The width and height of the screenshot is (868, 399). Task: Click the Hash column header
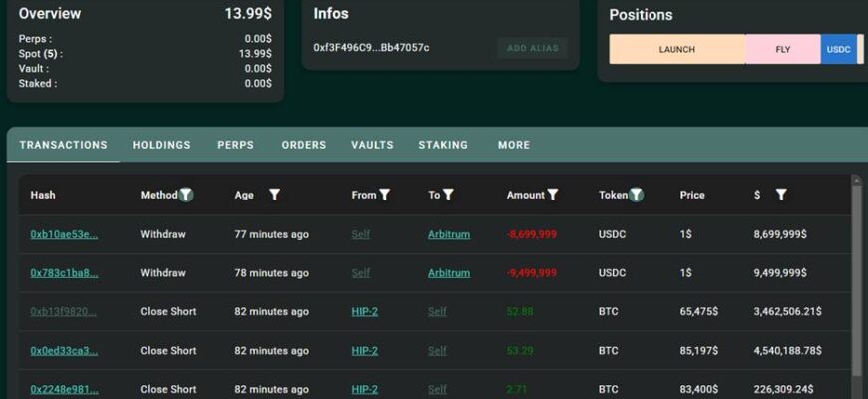[43, 195]
